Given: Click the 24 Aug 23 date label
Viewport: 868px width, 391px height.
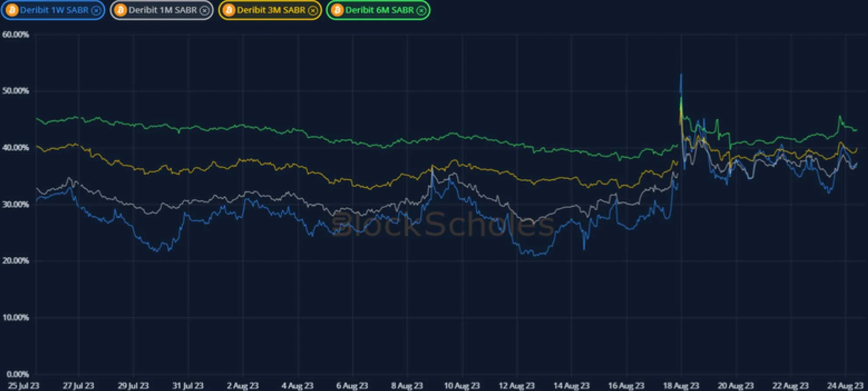Looking at the screenshot, I should [x=845, y=386].
